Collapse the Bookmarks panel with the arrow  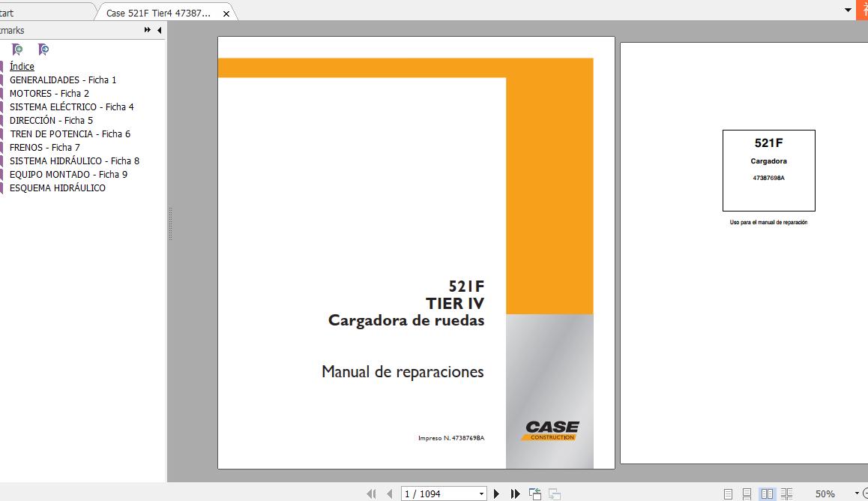click(x=159, y=30)
